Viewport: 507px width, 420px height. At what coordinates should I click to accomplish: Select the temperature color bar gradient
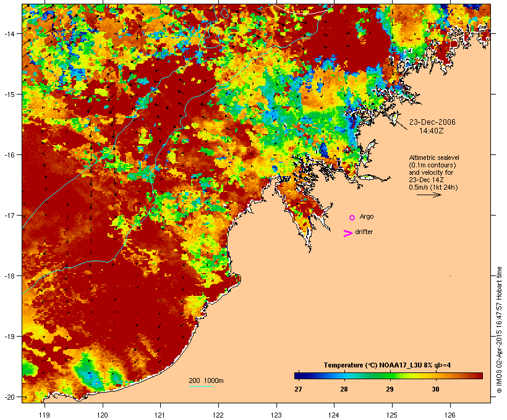[x=388, y=376]
